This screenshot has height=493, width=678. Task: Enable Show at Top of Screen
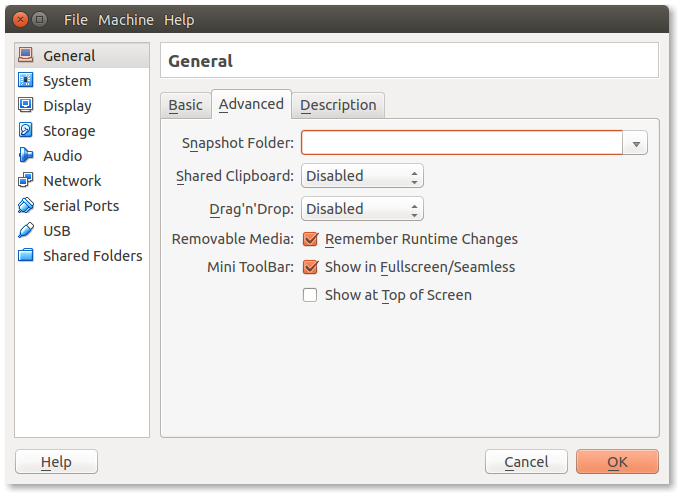click(x=310, y=295)
